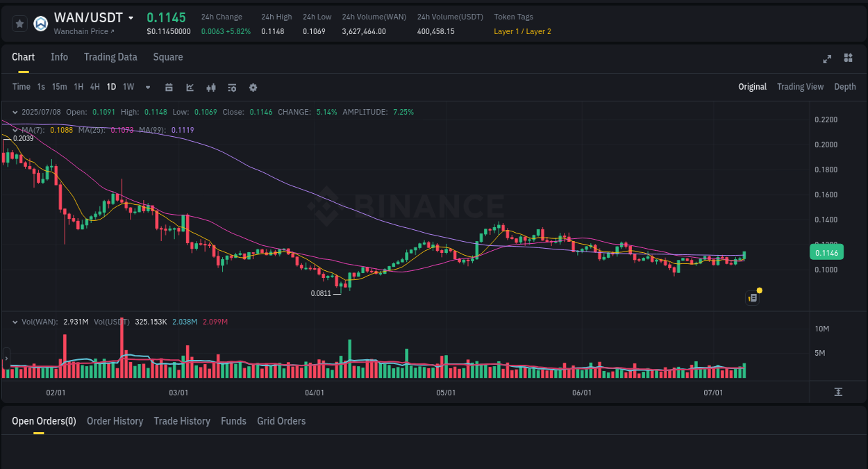Click the Wanchain coin logo

[x=40, y=23]
